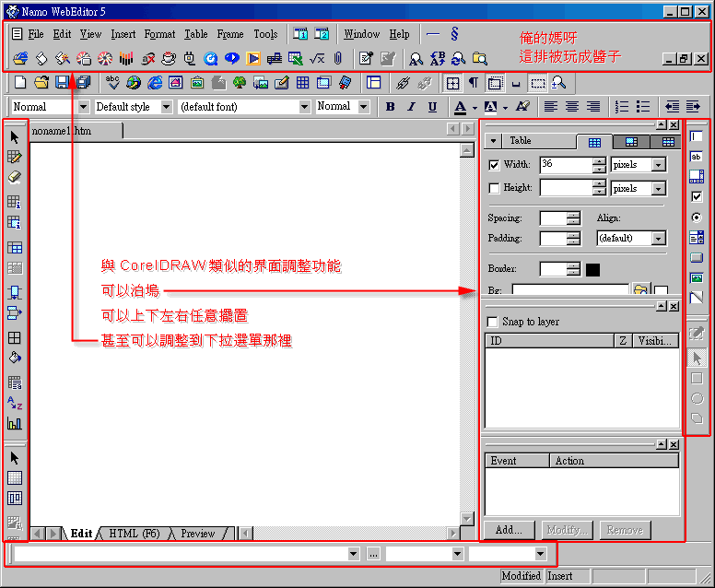Select the eraser tool in left toolbar
Image resolution: width=715 pixels, height=588 pixels.
coord(15,177)
